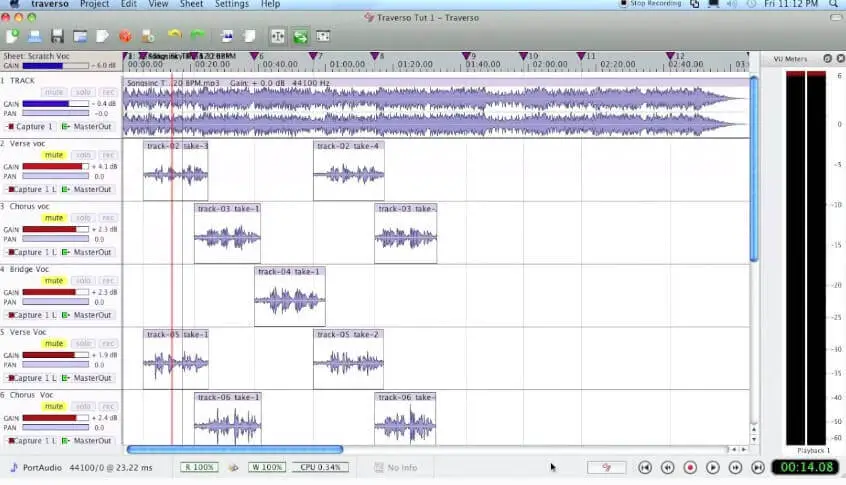Click the CD writing toolbar icon
This screenshot has width=846, height=485.
148,36
